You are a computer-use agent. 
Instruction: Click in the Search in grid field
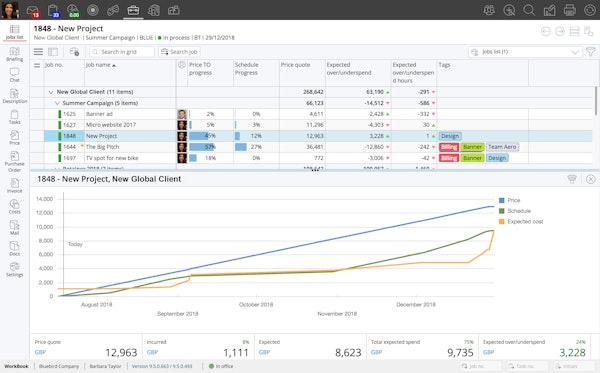(122, 52)
